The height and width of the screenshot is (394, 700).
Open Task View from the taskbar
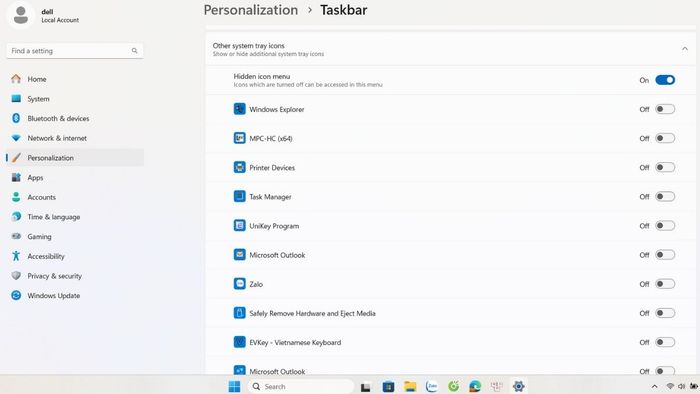point(366,386)
